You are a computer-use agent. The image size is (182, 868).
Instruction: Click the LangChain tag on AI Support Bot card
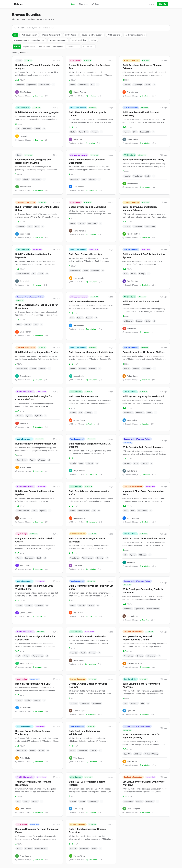pyautogui.click(x=74, y=179)
